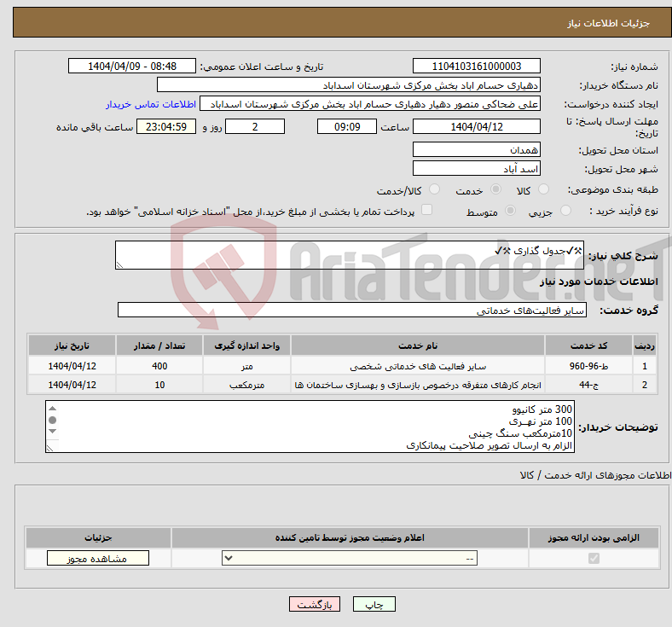Choose جزیی purchase type radio

pos(565,211)
